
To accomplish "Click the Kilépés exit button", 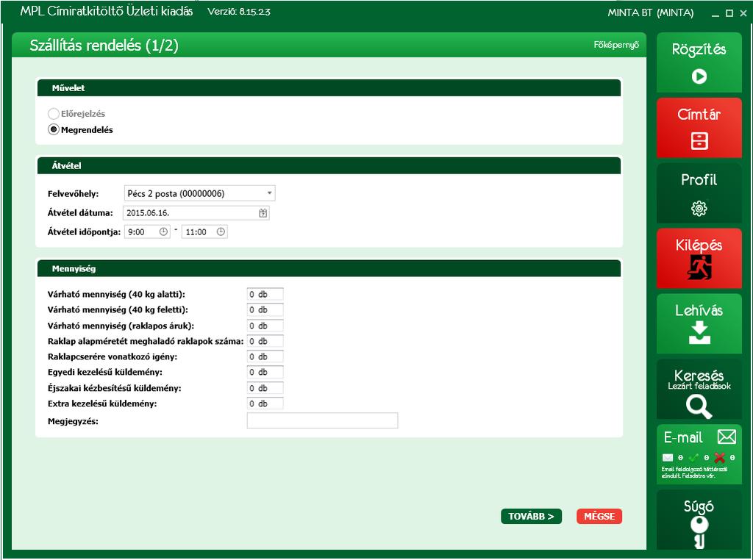I will coord(699,258).
